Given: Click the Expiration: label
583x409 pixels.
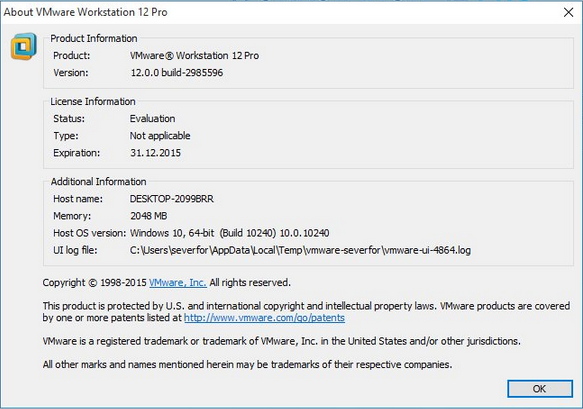Looking at the screenshot, I should pos(77,153).
